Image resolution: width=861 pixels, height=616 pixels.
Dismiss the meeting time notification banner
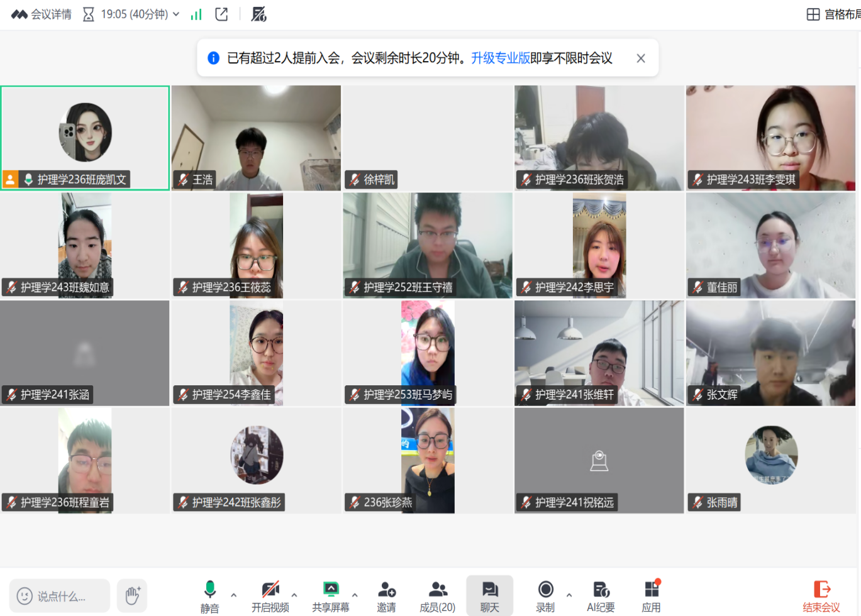(x=640, y=58)
